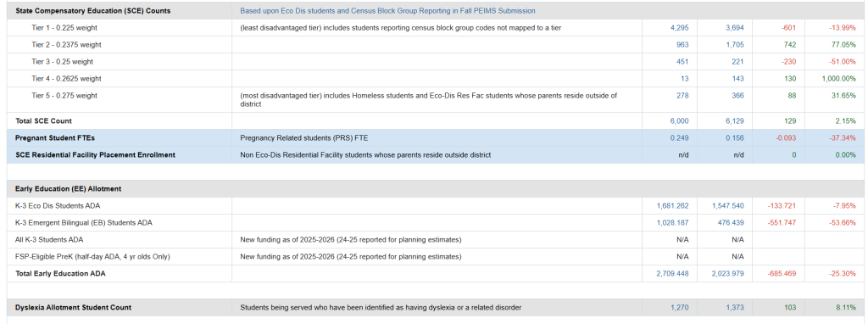Click Total Early Education value 2,023.979
Viewport: 868px width, 324px height.
click(728, 274)
